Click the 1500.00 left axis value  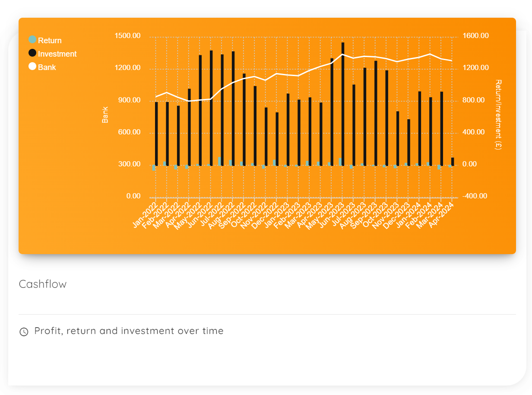click(128, 36)
